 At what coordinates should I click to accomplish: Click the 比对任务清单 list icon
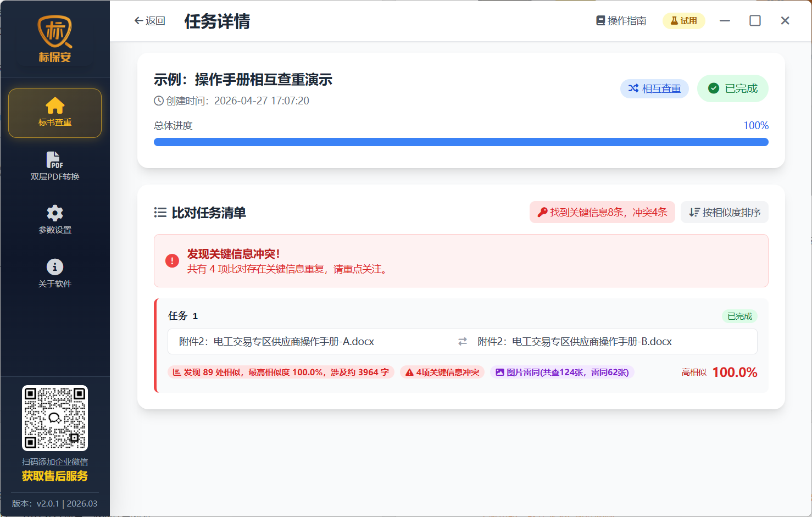tap(160, 213)
